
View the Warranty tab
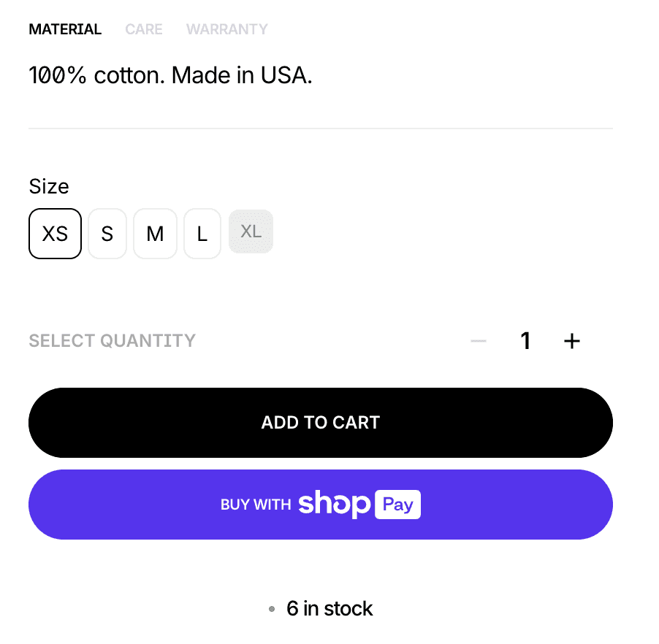(227, 29)
